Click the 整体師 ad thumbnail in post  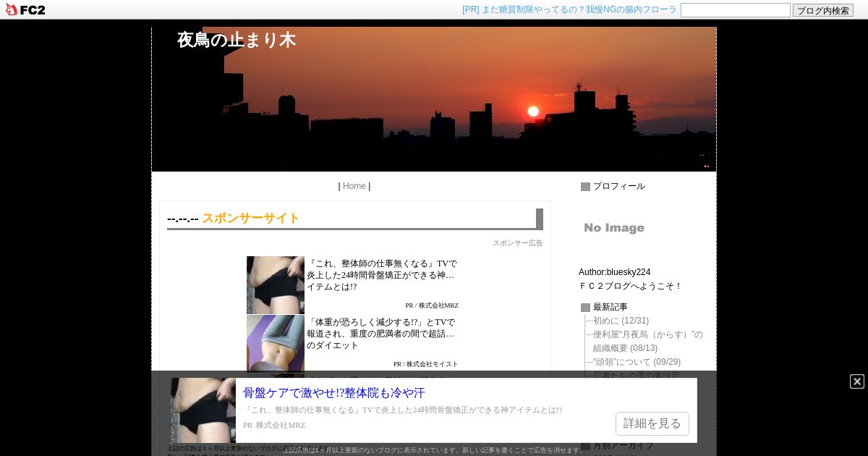tap(276, 285)
